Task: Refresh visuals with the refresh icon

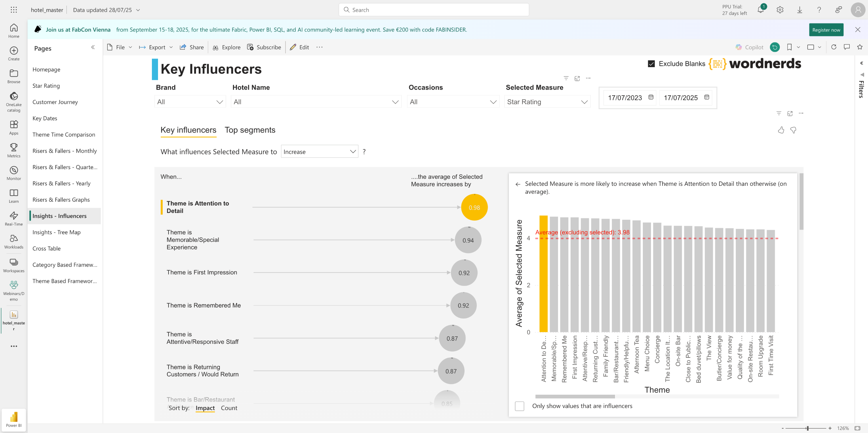Action: pos(834,47)
